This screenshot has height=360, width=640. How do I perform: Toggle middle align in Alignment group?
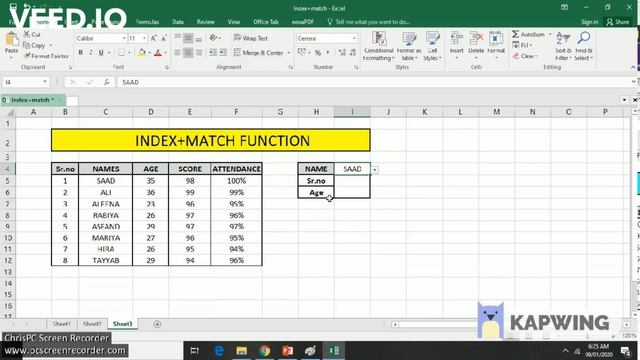coord(188,38)
